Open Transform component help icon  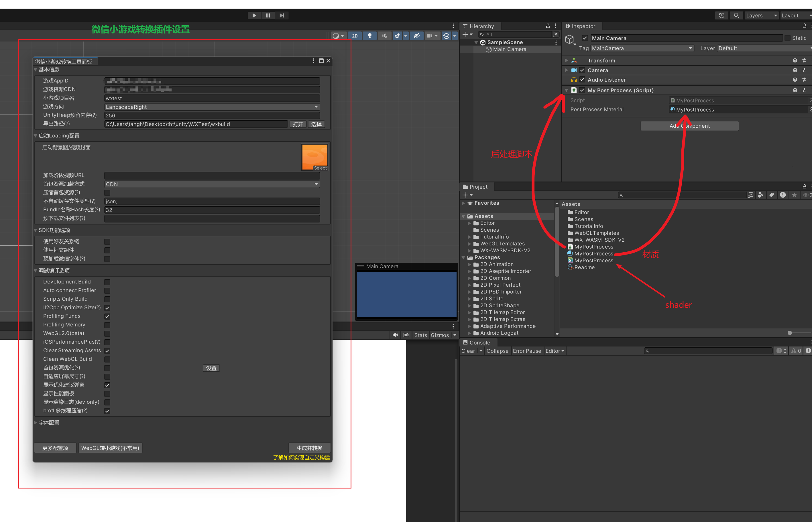coord(795,61)
